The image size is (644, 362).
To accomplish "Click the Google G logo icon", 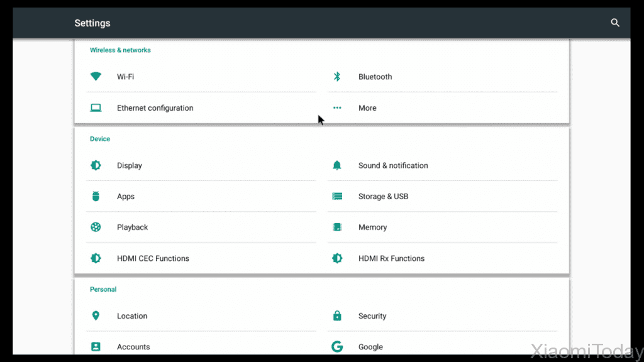I will [x=337, y=347].
